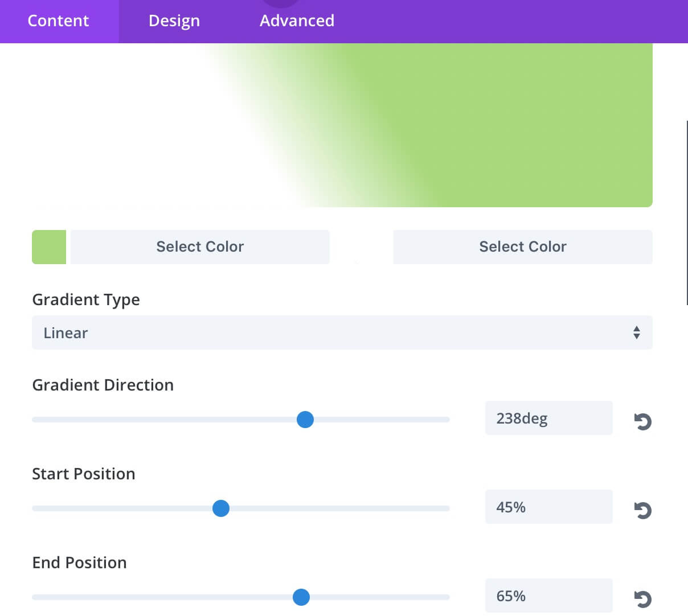Reset the Start Position value
The image size is (688, 616).
[642, 510]
